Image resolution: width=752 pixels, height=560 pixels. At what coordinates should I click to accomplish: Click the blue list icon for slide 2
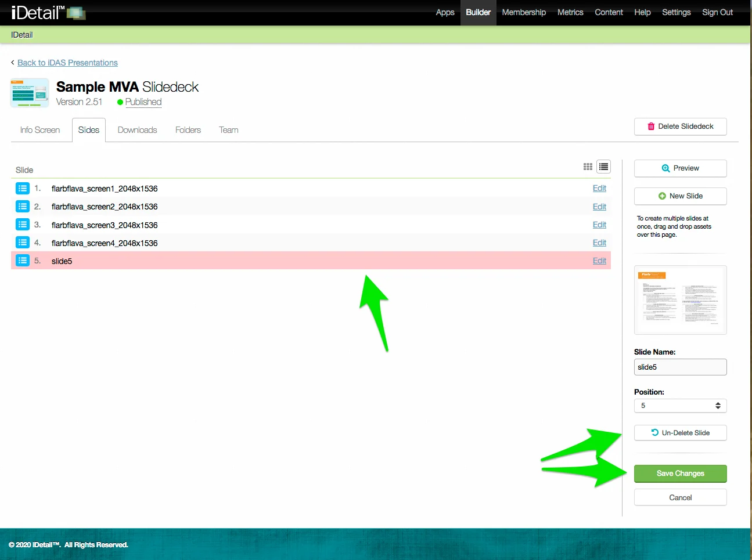tap(23, 207)
